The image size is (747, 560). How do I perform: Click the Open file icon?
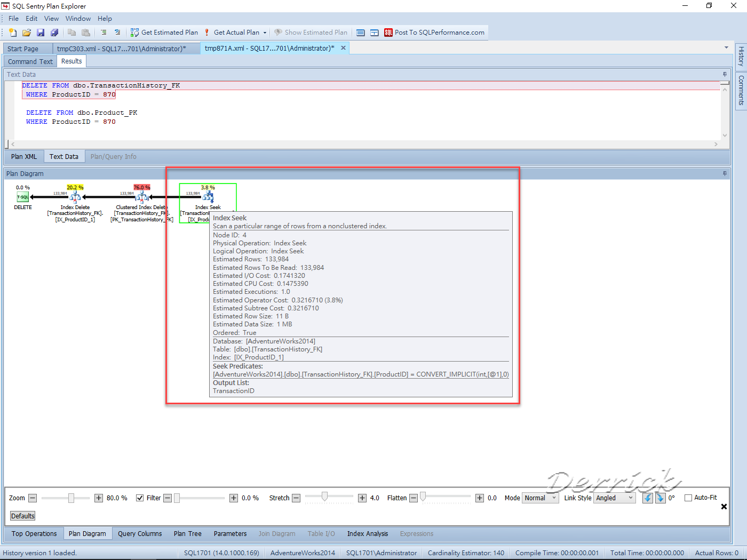click(x=26, y=32)
